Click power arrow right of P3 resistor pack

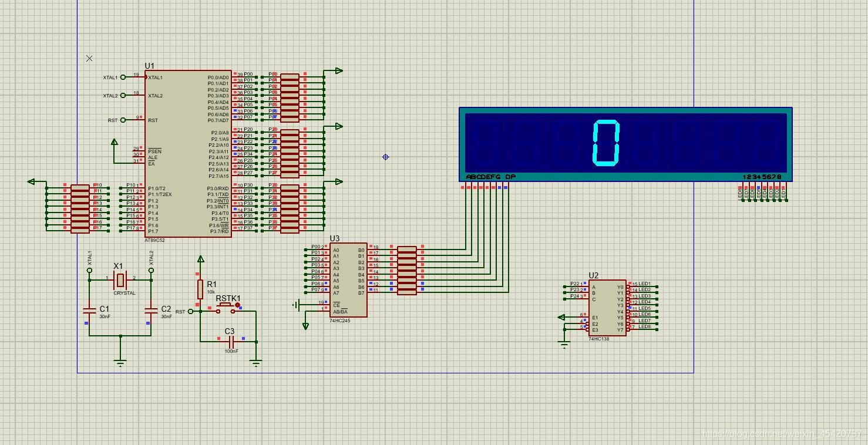tap(339, 182)
